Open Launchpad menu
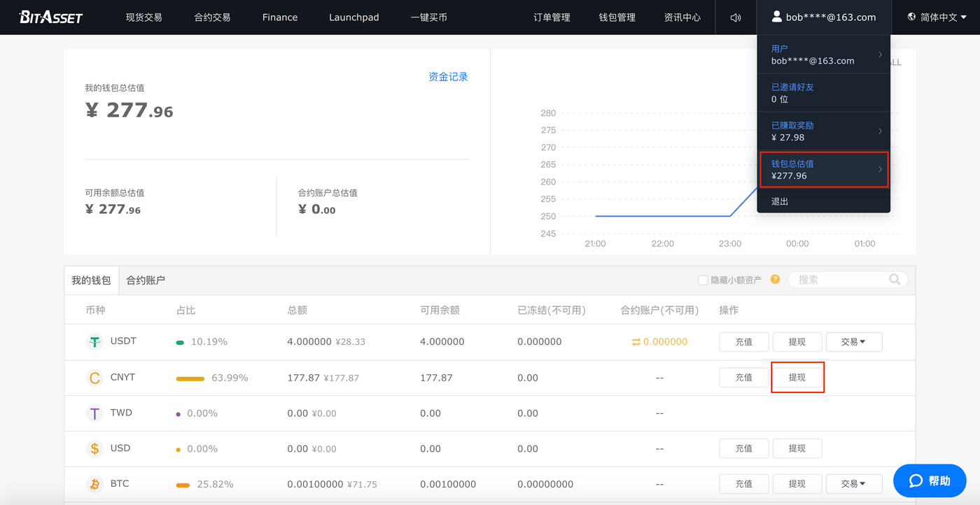Viewport: 980px width, 505px height. 354,17
